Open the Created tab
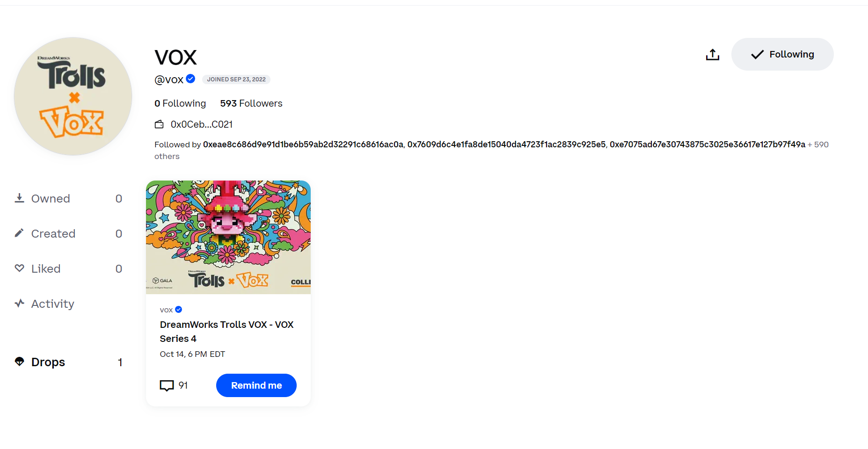868x449 pixels. click(68, 233)
